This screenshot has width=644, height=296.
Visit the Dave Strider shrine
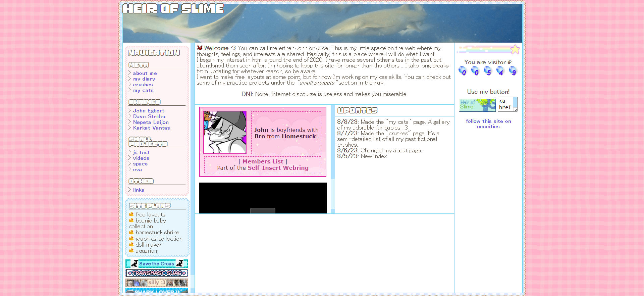point(150,116)
